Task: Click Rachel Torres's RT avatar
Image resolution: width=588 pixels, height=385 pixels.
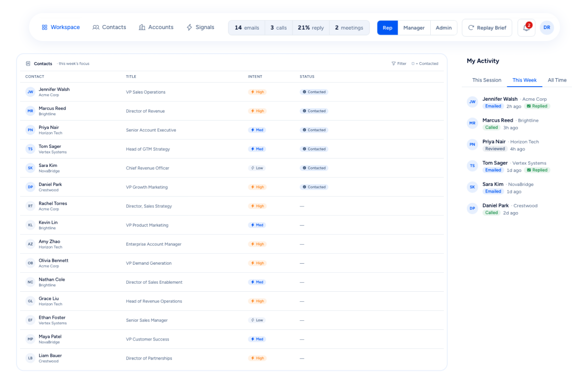Action: click(31, 206)
